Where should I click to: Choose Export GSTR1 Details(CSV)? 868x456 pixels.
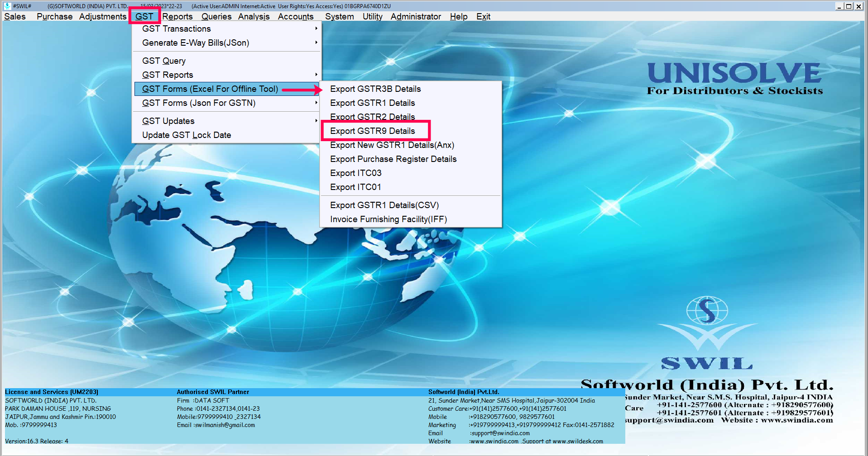point(411,205)
